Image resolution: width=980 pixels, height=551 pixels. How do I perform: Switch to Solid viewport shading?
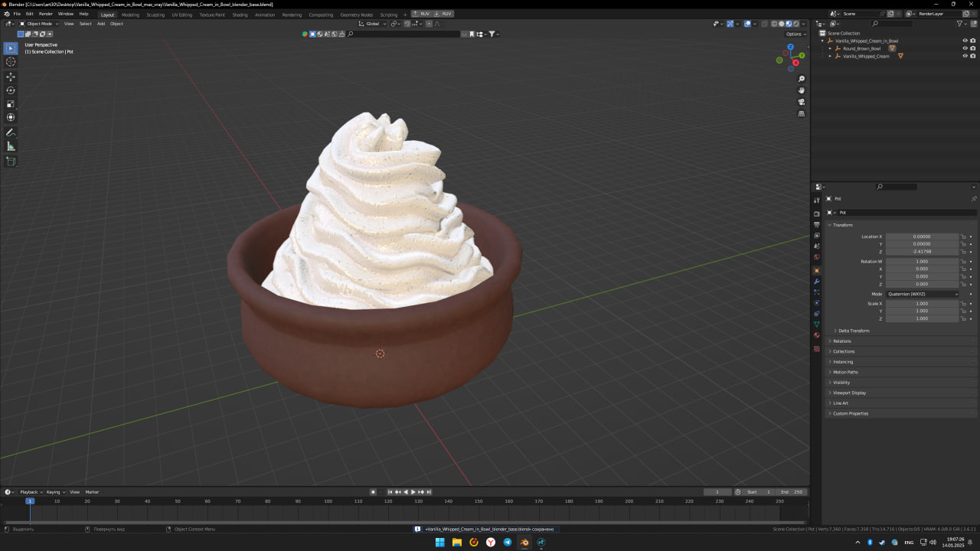782,24
